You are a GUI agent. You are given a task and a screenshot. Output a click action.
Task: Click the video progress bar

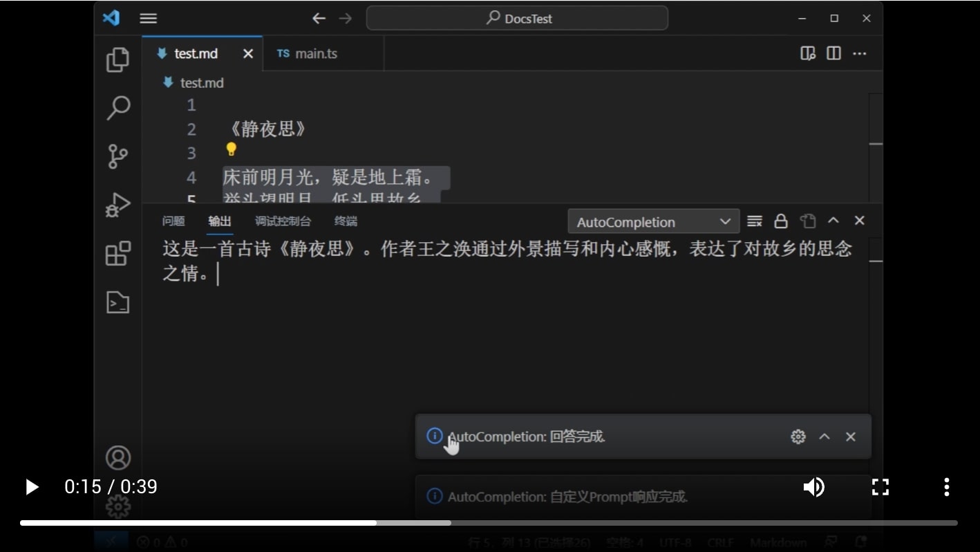click(488, 523)
